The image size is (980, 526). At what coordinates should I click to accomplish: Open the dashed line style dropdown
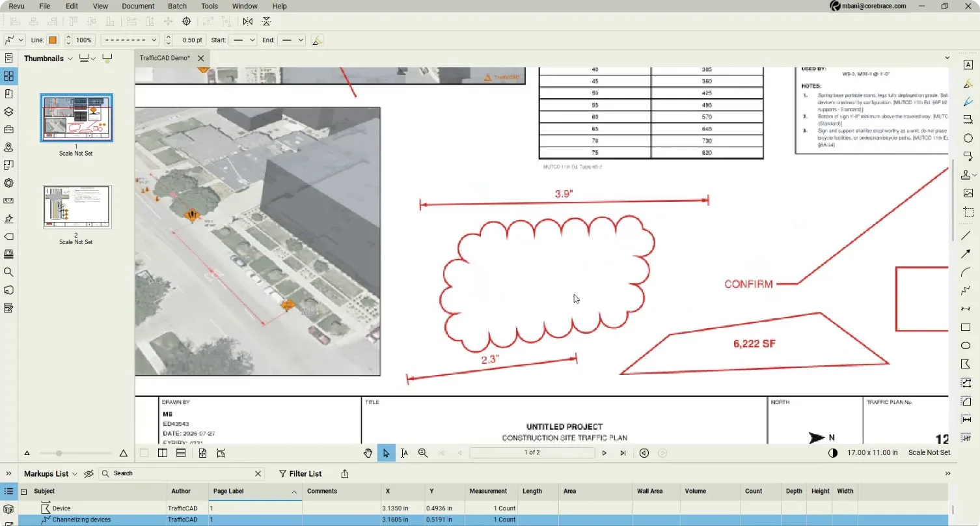click(129, 40)
